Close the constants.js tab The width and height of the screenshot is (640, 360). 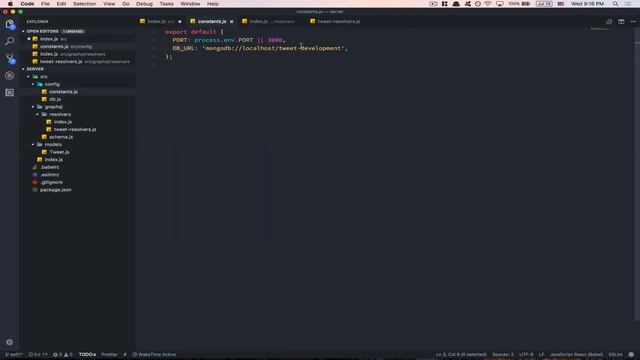(x=231, y=22)
